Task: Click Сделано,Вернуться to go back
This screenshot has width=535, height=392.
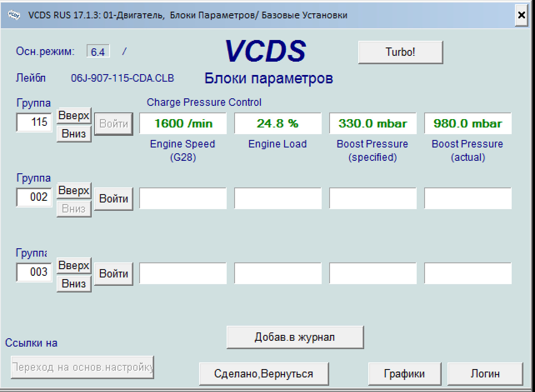Action: (x=264, y=374)
